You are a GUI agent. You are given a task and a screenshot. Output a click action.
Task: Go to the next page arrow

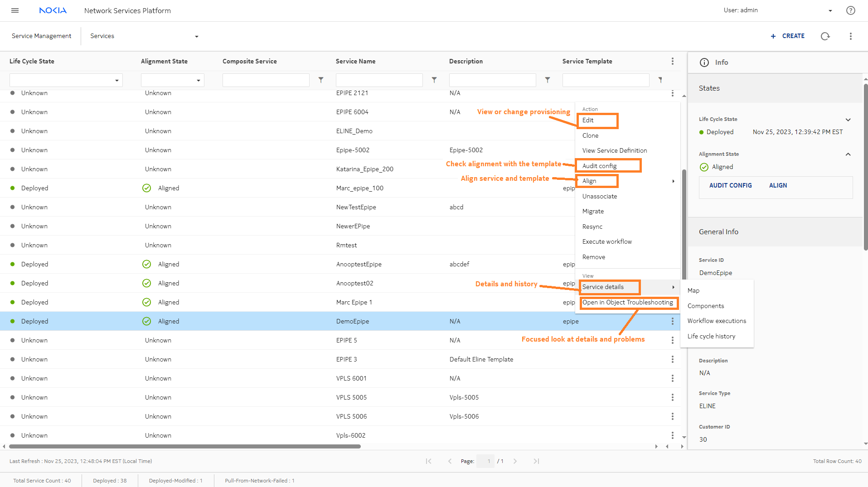(515, 461)
